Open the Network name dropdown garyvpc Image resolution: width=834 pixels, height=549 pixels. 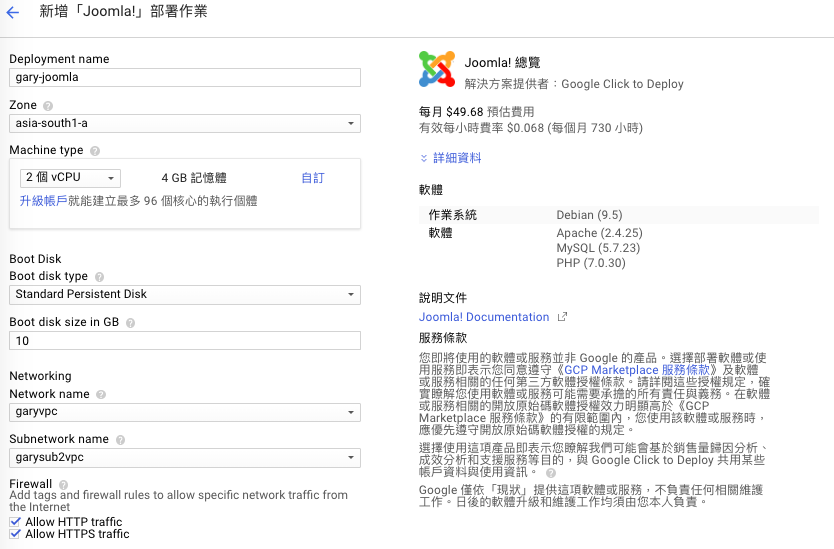pos(185,412)
